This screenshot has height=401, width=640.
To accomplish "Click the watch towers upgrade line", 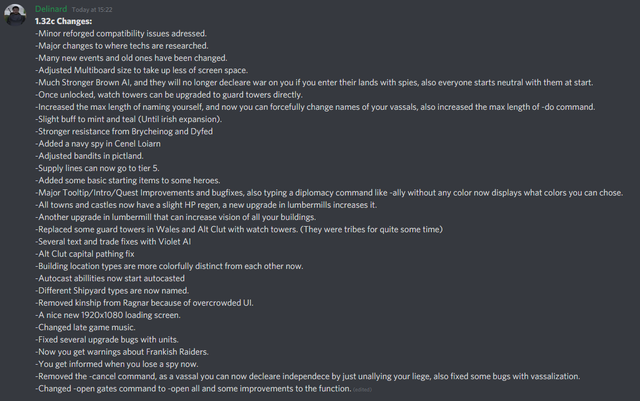I will coord(169,95).
